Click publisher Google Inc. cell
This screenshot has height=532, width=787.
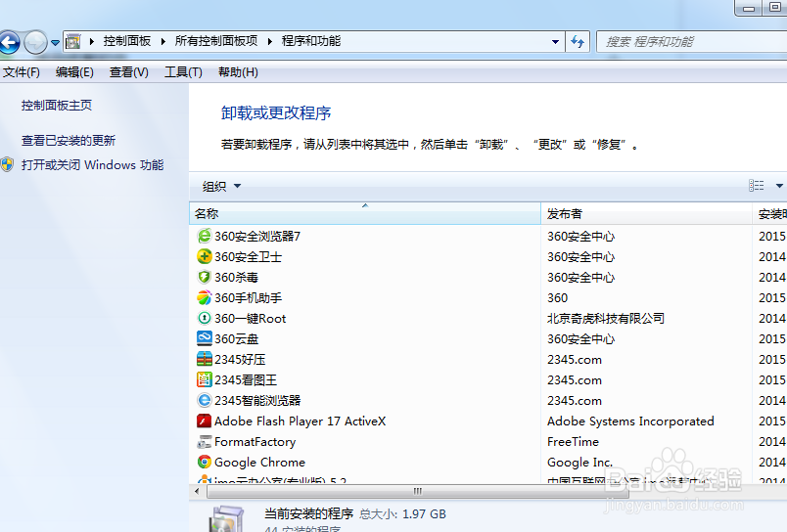pos(579,463)
